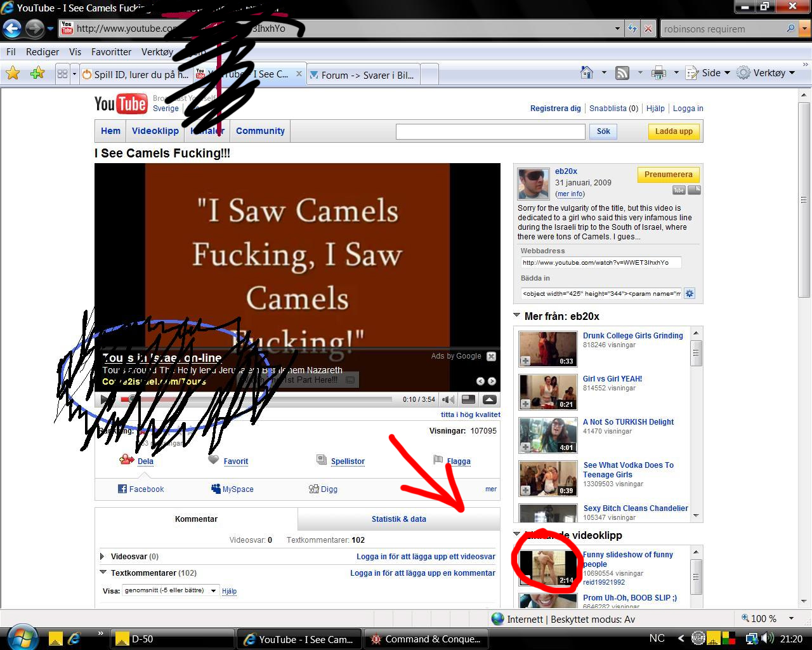Image resolution: width=812 pixels, height=650 pixels.
Task: Click the Ladda upp upload button
Action: (x=674, y=131)
